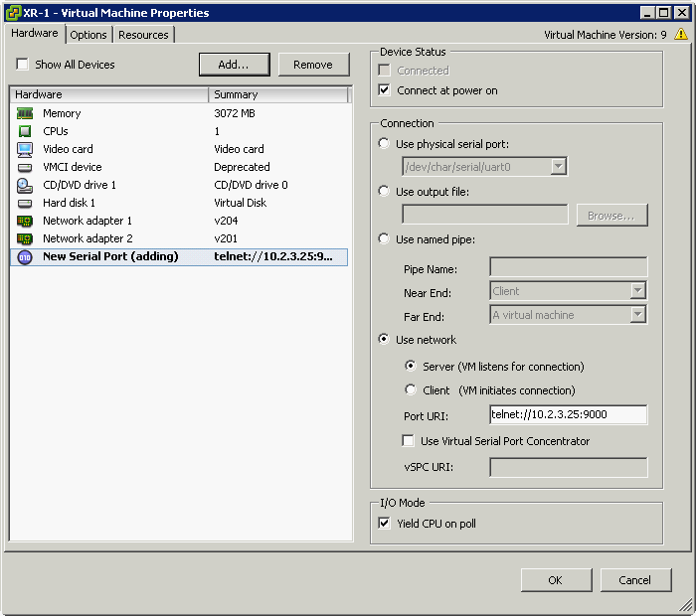Screen dimensions: 696x616
Task: Click the Add... button
Action: pyautogui.click(x=234, y=65)
